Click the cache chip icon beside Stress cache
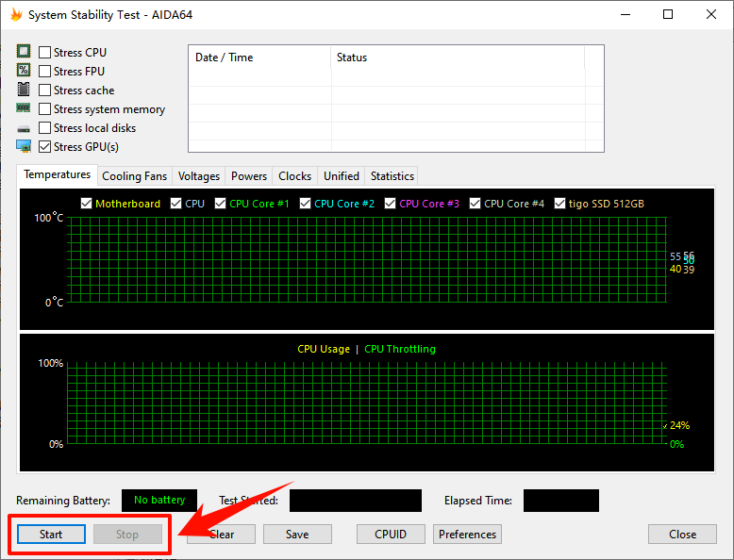The image size is (734, 560). pyautogui.click(x=24, y=89)
